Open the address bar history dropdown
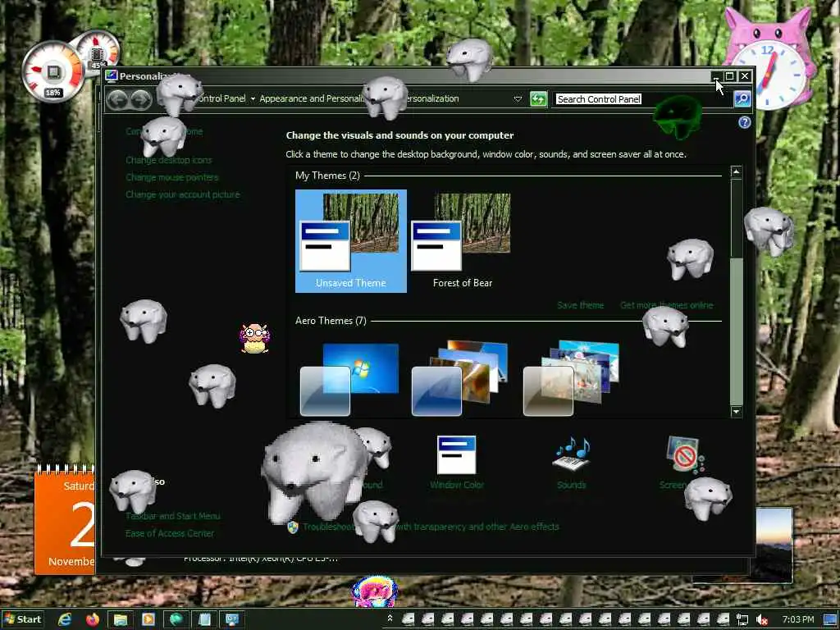Viewport: 840px width, 630px height. coord(518,99)
